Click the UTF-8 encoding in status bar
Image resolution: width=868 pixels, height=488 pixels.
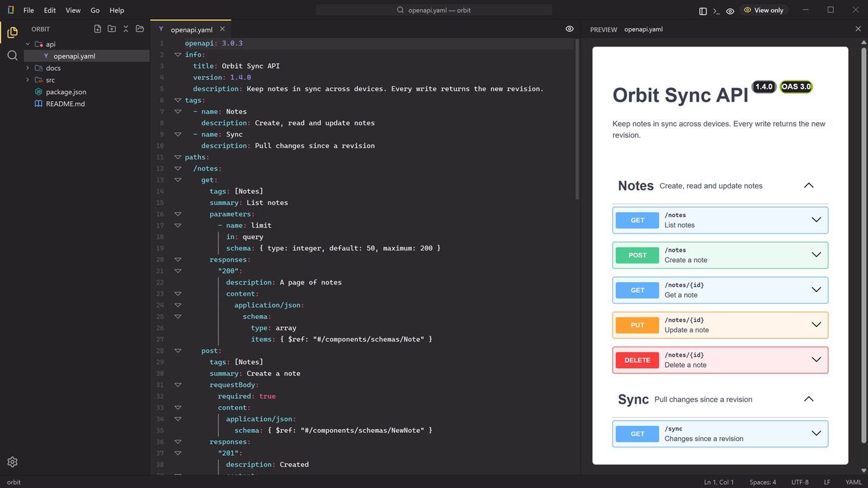click(800, 482)
